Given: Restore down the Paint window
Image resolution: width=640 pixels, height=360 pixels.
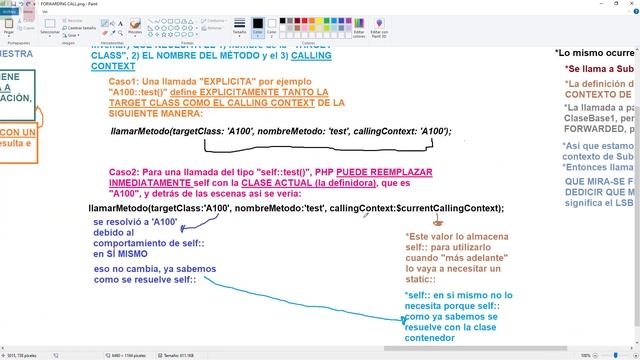Looking at the screenshot, I should coord(616,4).
